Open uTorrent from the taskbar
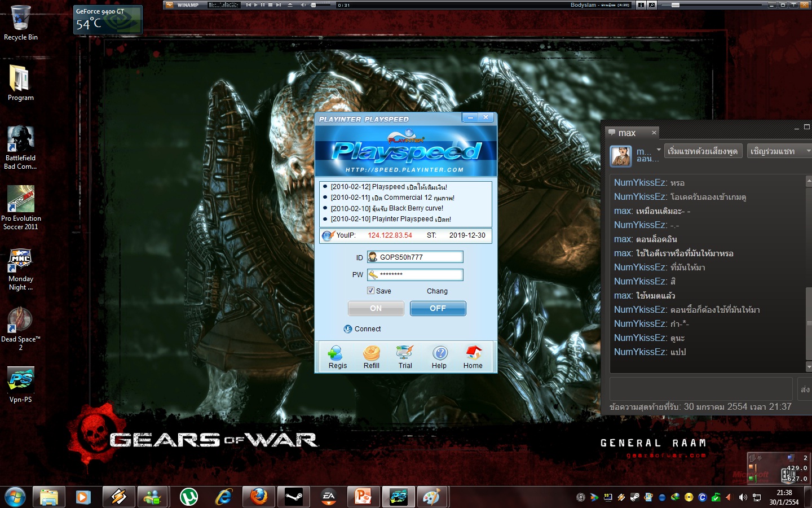The height and width of the screenshot is (508, 812). coord(188,497)
